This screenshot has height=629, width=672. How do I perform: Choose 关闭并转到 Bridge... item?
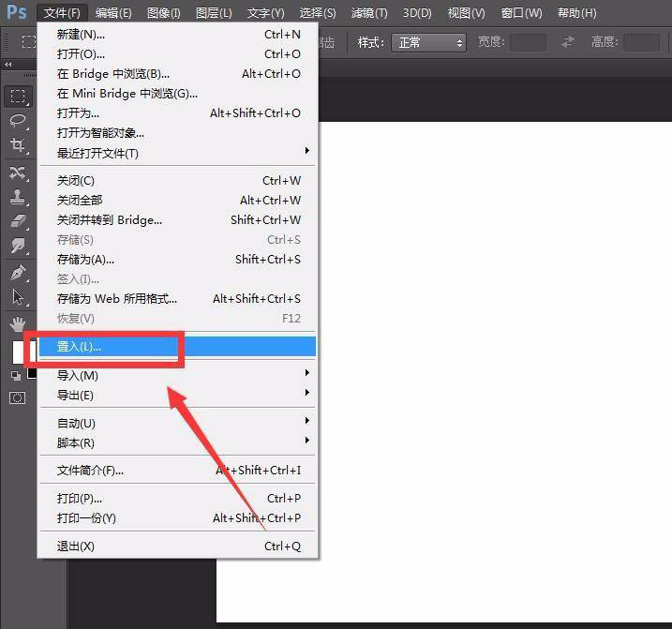[x=177, y=220]
